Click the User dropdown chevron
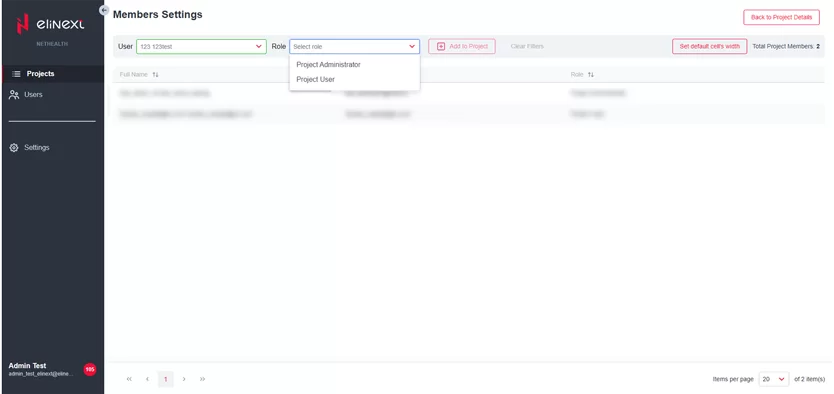Image resolution: width=834 pixels, height=394 pixels. point(259,47)
